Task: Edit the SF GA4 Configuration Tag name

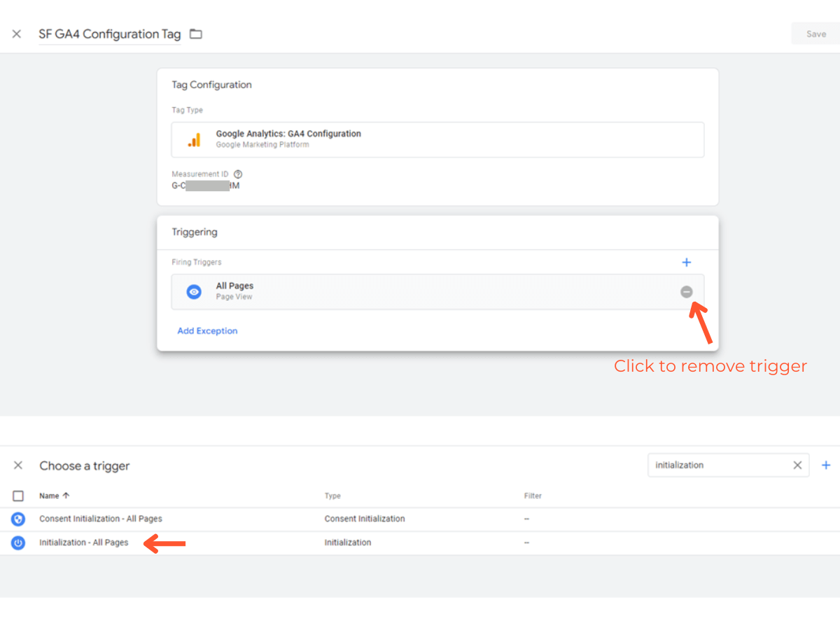Action: click(110, 34)
